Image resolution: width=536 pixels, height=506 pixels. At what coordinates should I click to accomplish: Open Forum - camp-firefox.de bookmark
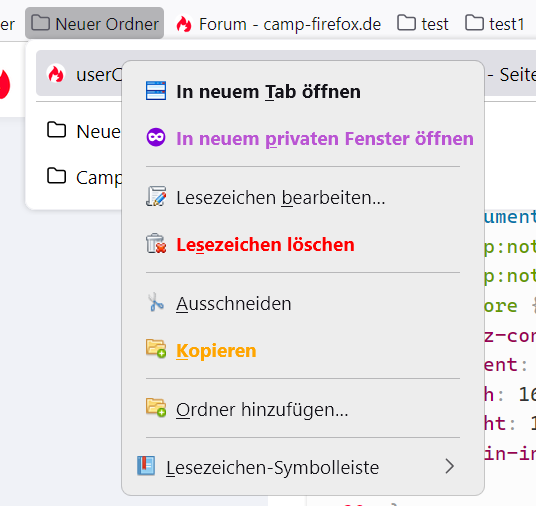[278, 24]
